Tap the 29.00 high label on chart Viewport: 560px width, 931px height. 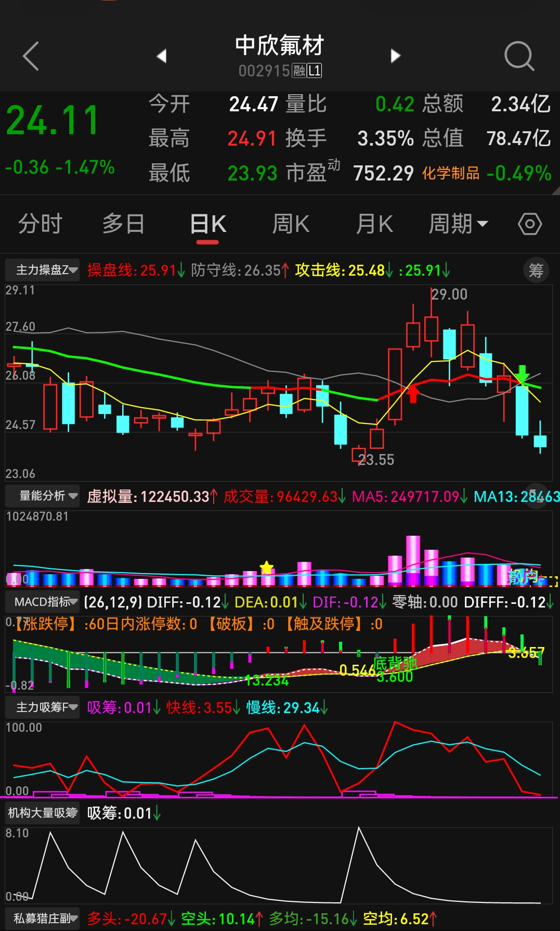tap(449, 294)
